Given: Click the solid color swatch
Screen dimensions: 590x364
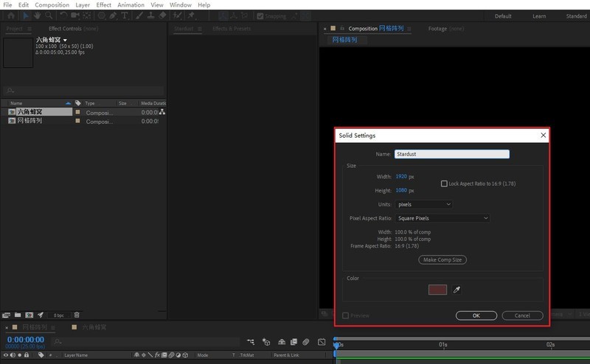Looking at the screenshot, I should (x=437, y=290).
